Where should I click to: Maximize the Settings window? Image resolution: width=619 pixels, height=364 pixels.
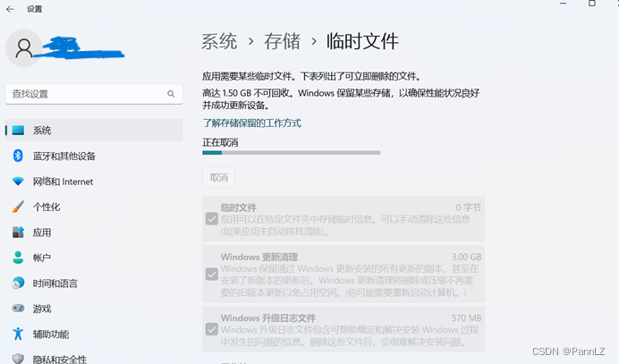coord(592,4)
